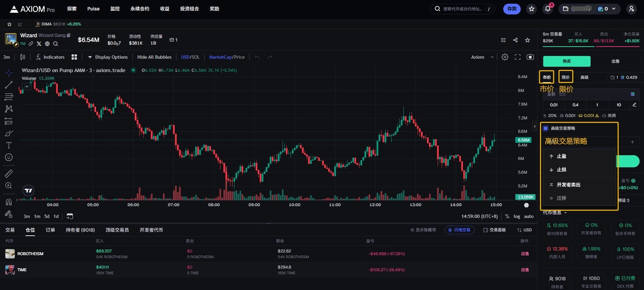Image resolution: width=644 pixels, height=290 pixels.
Task: Click the favorites star in top bar
Action: (531, 8)
